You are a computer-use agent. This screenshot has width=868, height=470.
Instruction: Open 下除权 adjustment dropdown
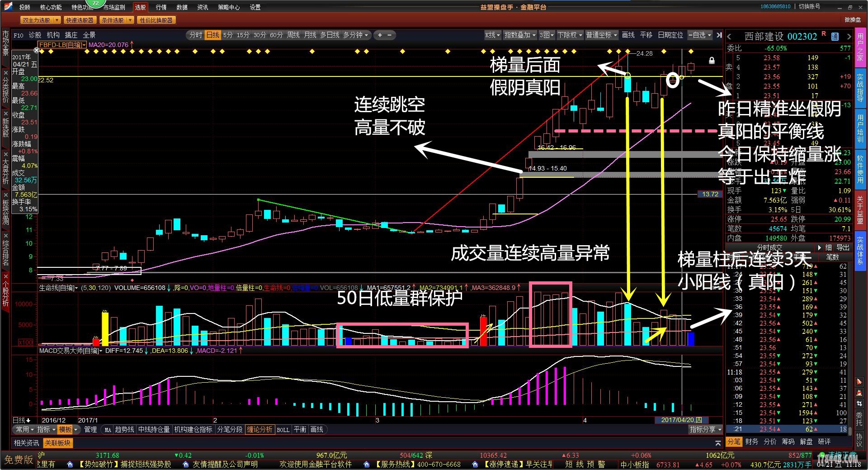click(570, 35)
